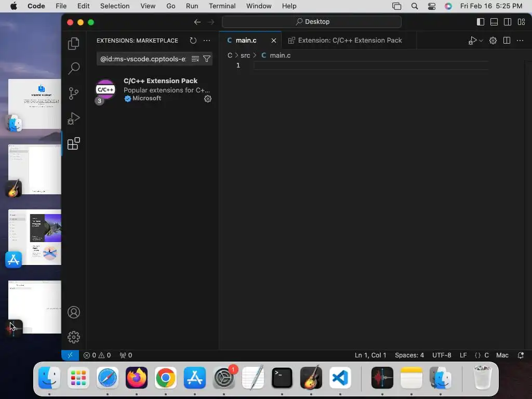Select the App Store Stage Manager thumbnail
Image resolution: width=532 pixels, height=399 pixels.
click(34, 237)
